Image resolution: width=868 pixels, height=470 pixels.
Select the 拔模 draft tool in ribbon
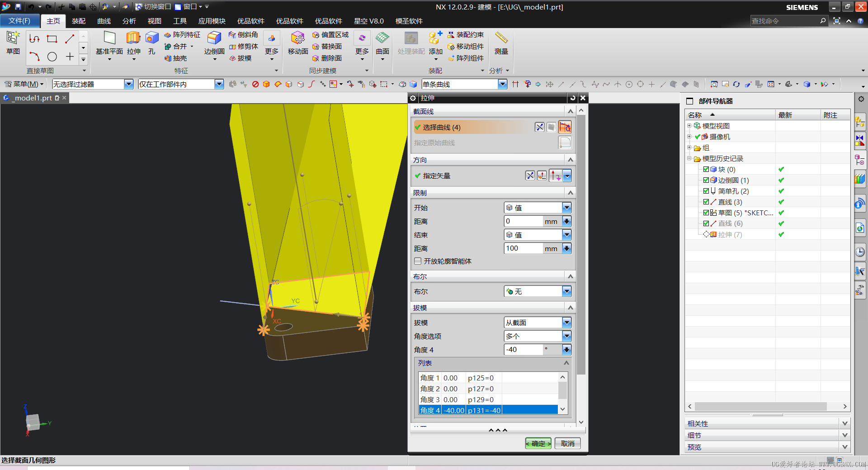pyautogui.click(x=240, y=58)
